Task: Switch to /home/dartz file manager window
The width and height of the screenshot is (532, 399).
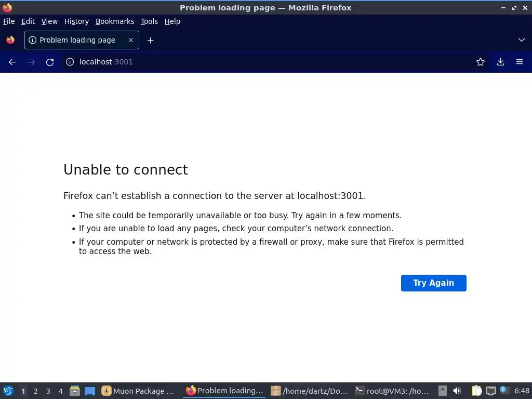Action: tap(310, 391)
